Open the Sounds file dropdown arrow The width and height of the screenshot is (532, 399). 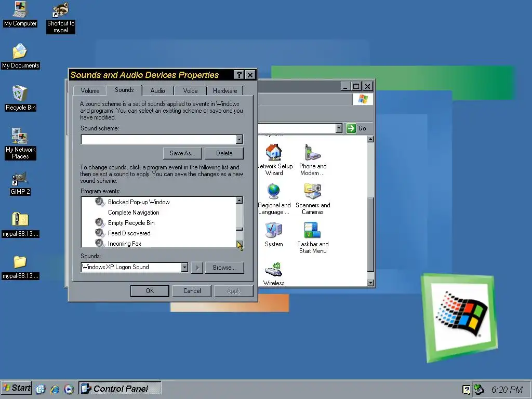(x=184, y=268)
